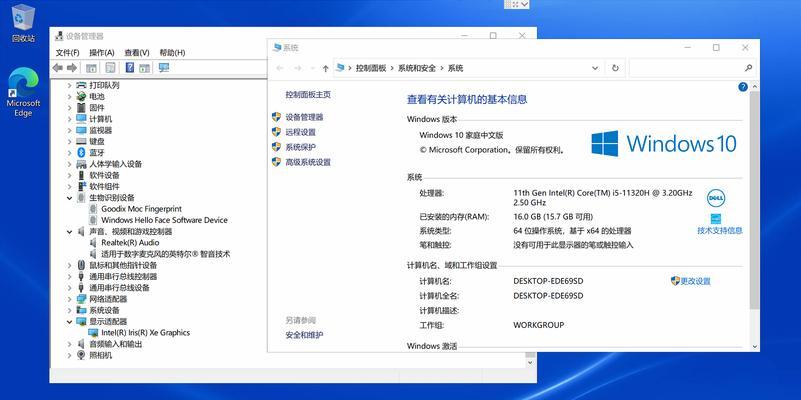Open 安全和维护 link
The width and height of the screenshot is (801, 400).
click(x=304, y=335)
